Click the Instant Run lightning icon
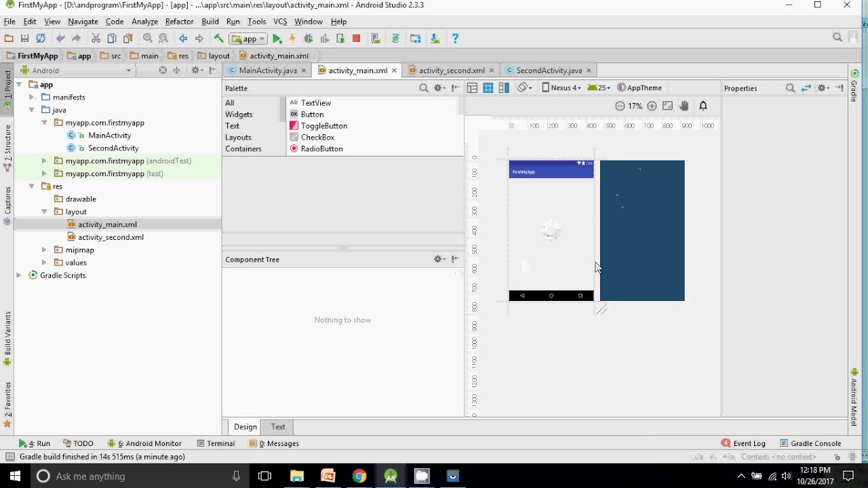 pos(292,39)
